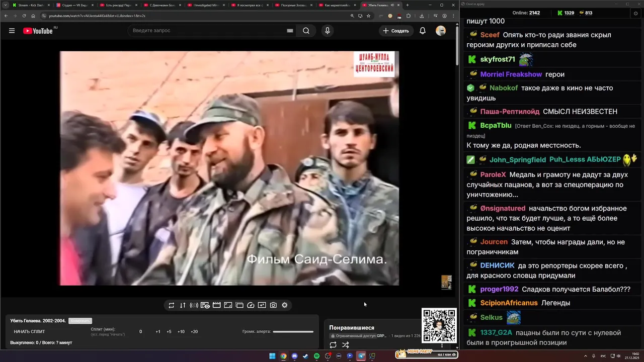Open the Windows Start menu
Image resolution: width=644 pixels, height=362 pixels.
pos(272,356)
